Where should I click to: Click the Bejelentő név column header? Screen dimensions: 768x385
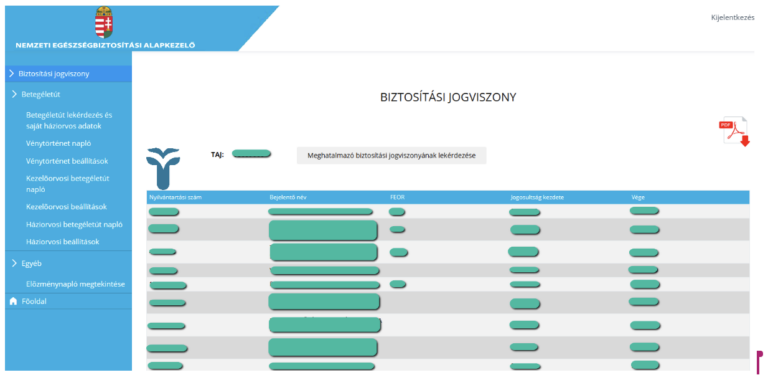coord(288,197)
